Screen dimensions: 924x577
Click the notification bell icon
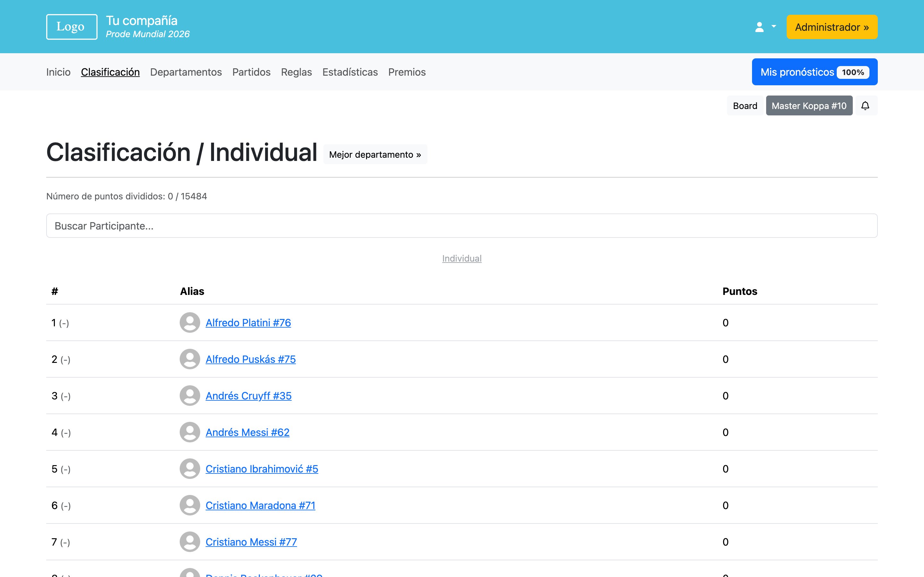865,106
